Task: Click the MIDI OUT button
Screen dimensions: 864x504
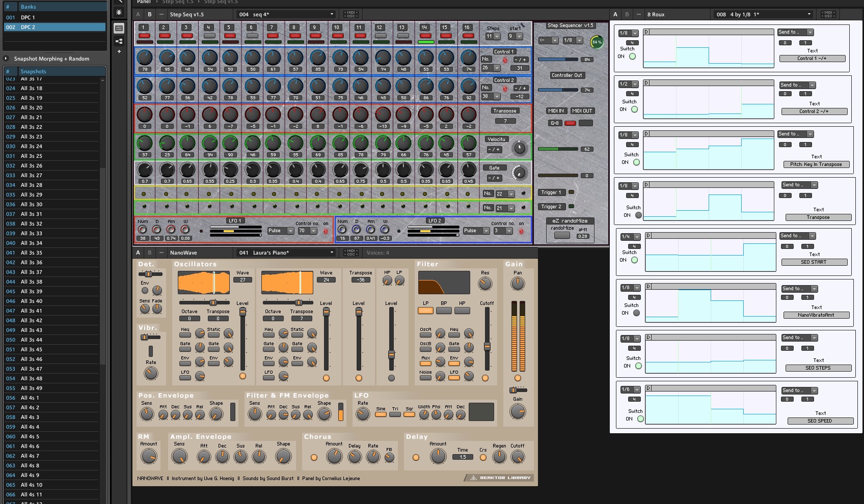Action: click(x=582, y=111)
